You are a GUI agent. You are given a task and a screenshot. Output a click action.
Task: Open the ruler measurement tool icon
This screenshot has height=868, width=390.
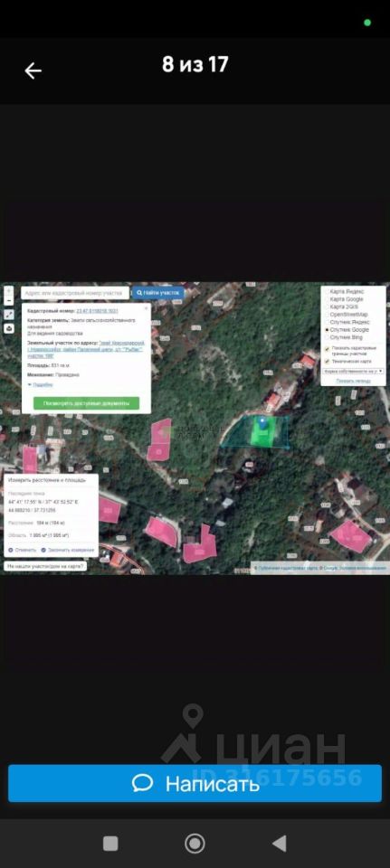click(9, 315)
